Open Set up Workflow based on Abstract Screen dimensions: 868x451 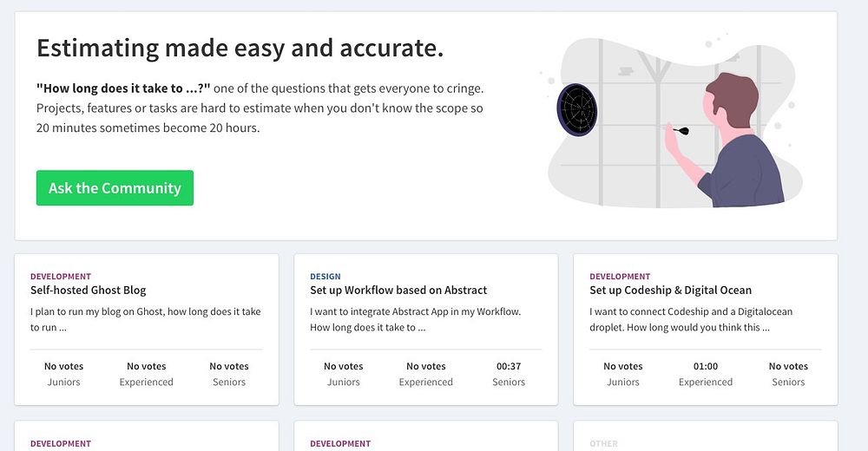[398, 291]
